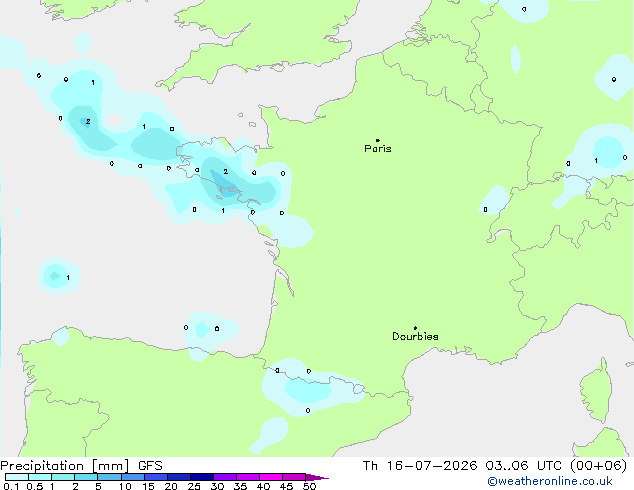Click the '30' legend scale label
This screenshot has width=634, height=490.
217,486
